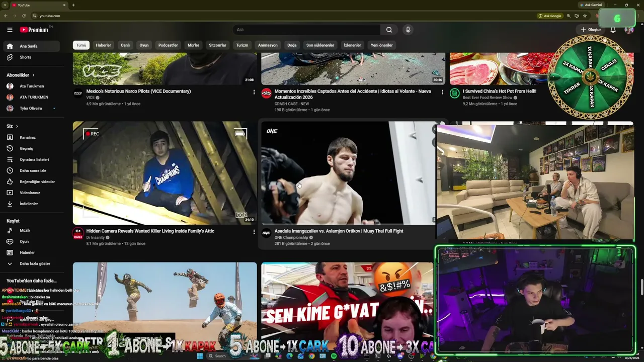Screen dimensions: 644x362
Task: Open the browser tab search dropdown
Action: click(x=5, y=5)
